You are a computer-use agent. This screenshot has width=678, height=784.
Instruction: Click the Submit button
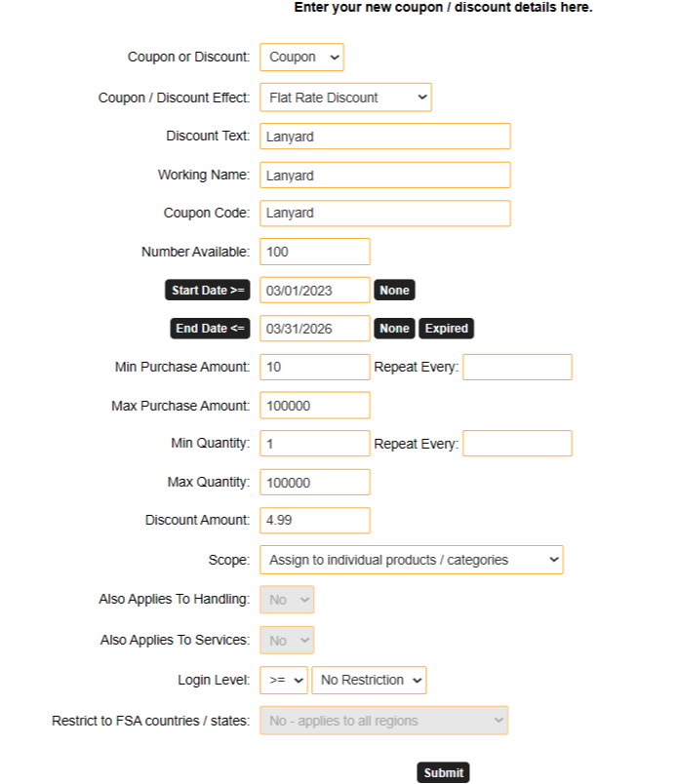(443, 772)
